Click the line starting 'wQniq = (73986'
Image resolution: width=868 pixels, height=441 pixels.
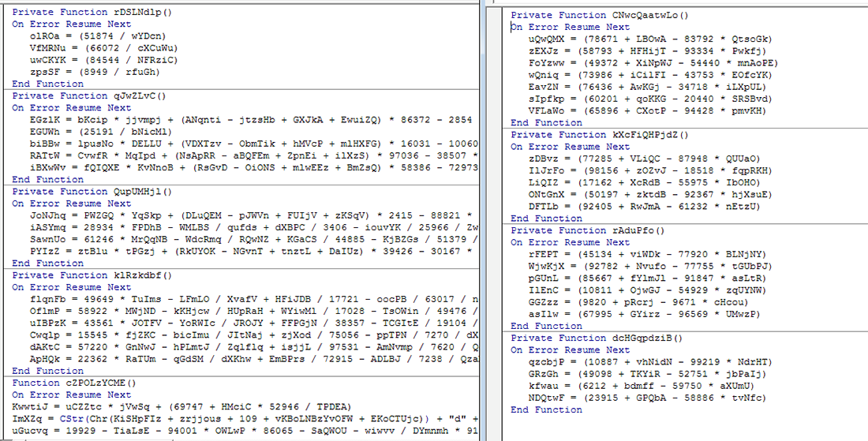point(650,75)
